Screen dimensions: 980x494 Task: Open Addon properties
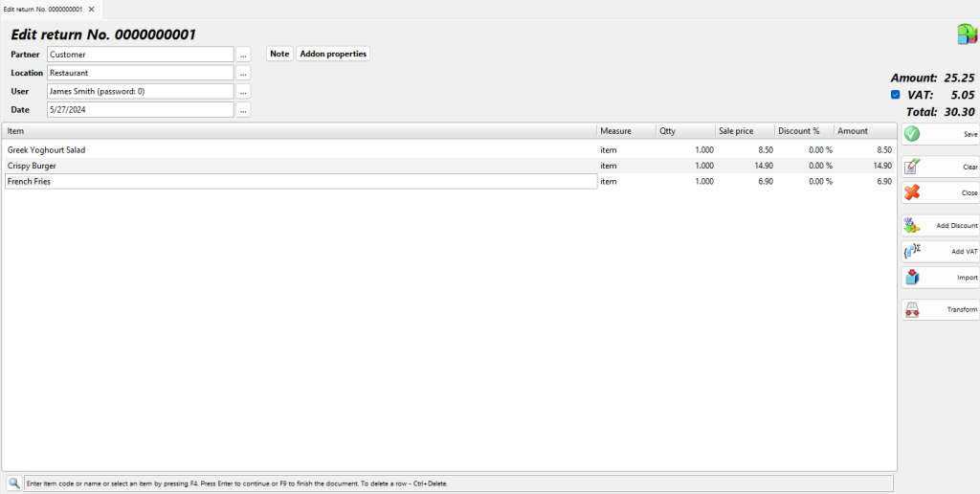333,54
